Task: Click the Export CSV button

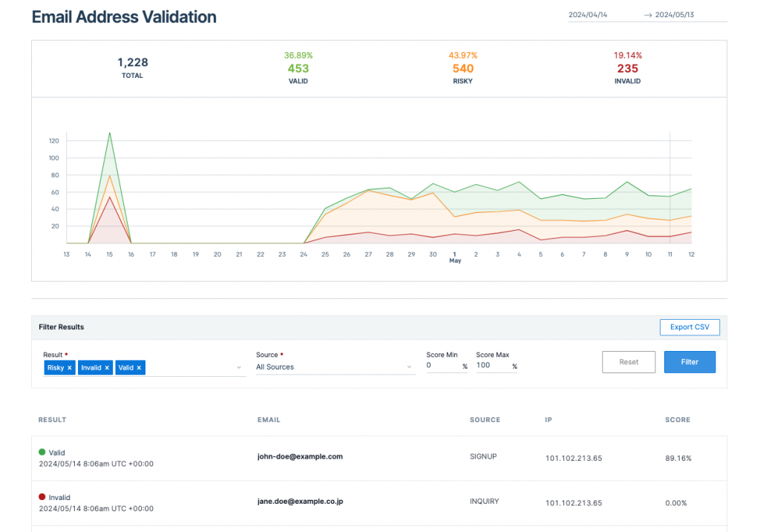Action: 689,326
